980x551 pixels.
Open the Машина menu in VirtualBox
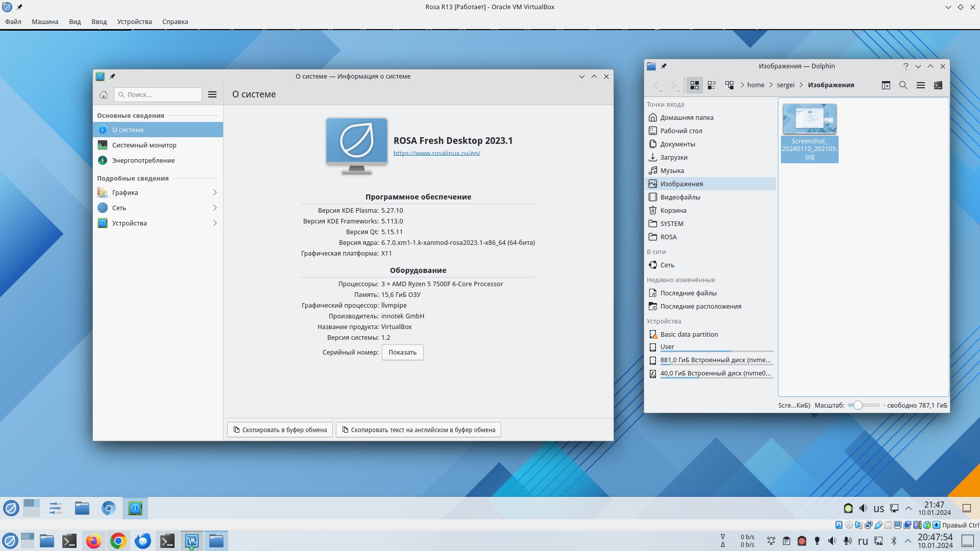[45, 21]
